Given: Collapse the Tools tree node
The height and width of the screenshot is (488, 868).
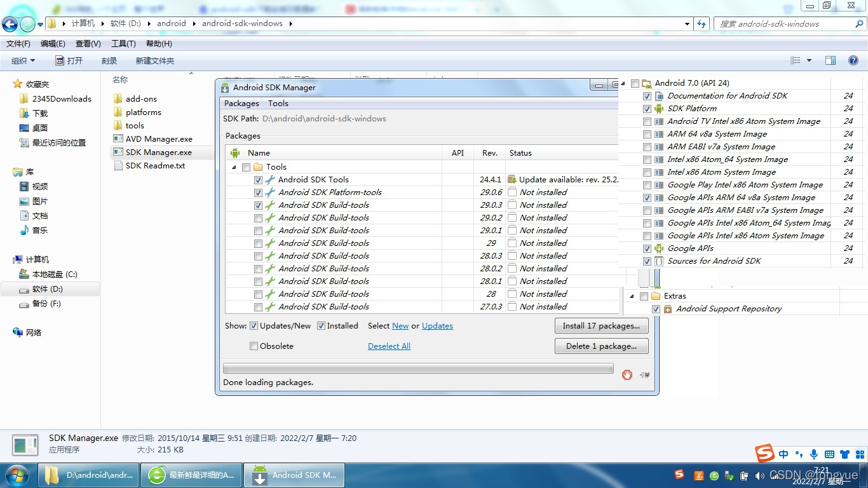Looking at the screenshot, I should (x=234, y=167).
